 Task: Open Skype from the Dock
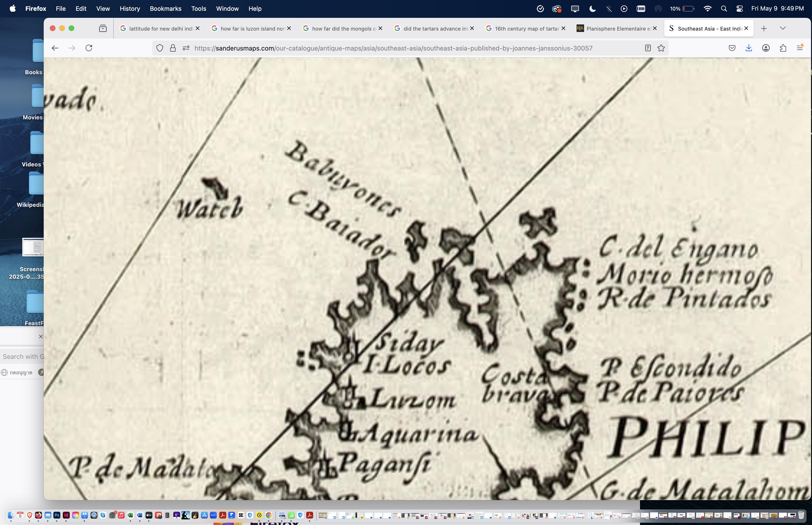[x=103, y=515]
